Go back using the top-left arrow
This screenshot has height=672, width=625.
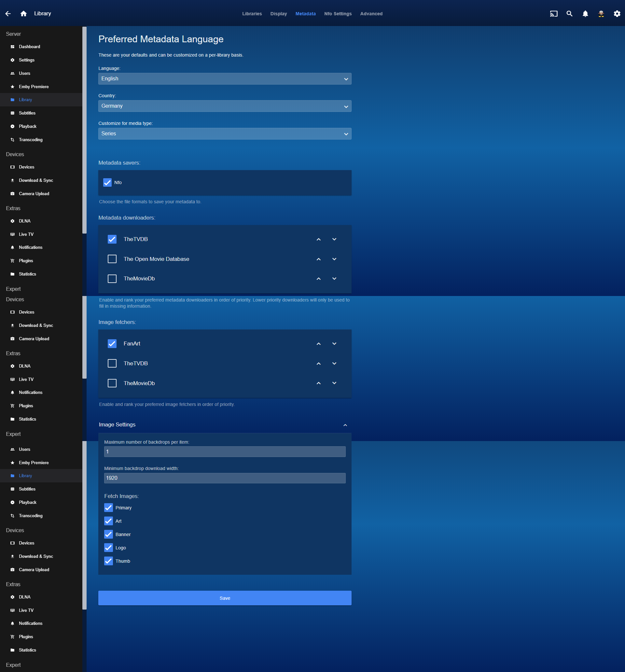point(8,14)
